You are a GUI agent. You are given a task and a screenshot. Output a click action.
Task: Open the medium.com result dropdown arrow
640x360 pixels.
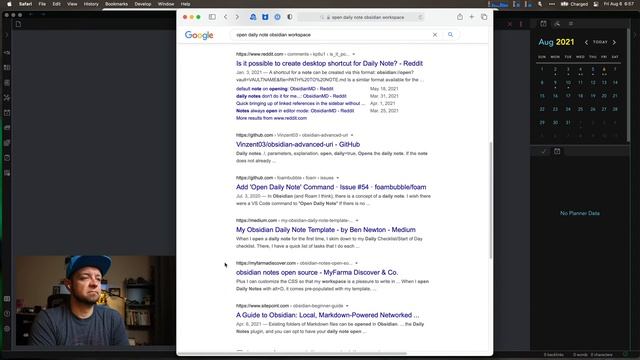pyautogui.click(x=357, y=220)
